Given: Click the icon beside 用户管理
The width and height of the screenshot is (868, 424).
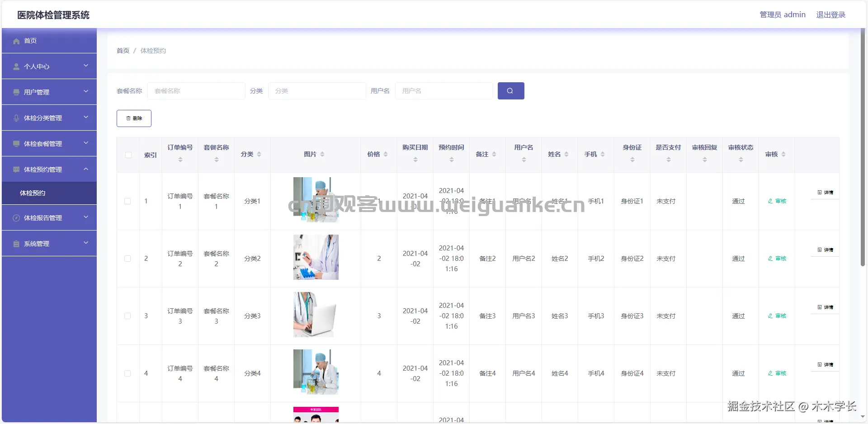Looking at the screenshot, I should [x=16, y=92].
